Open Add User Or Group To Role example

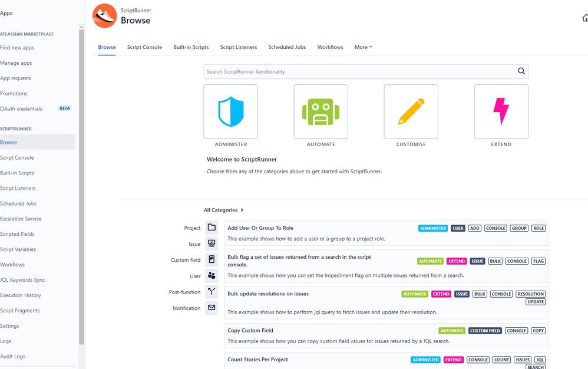(x=260, y=228)
